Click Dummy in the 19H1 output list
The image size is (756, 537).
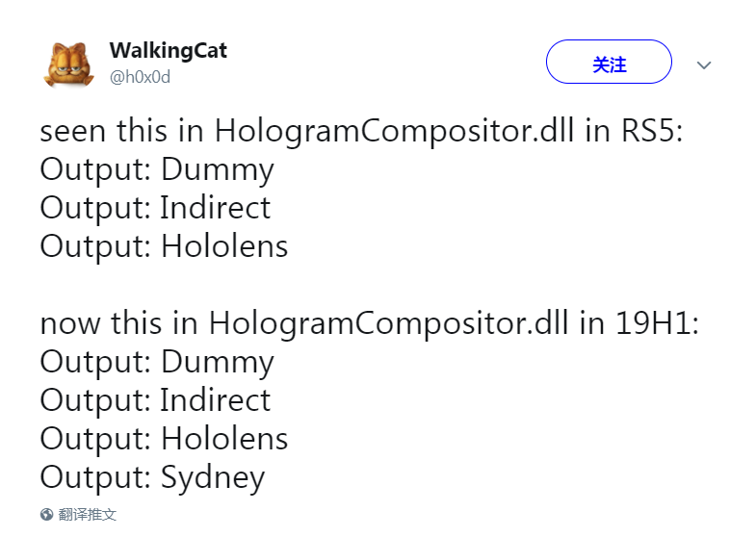coord(218,363)
